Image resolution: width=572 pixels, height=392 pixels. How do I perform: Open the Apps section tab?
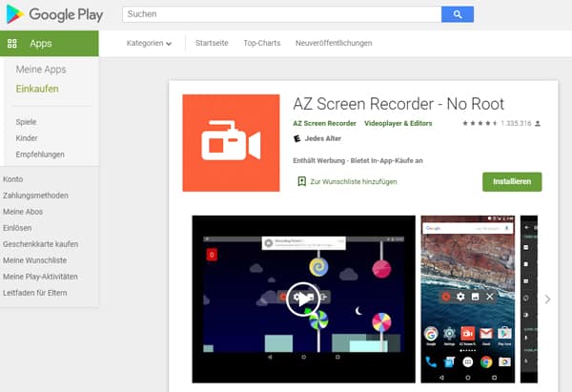coord(50,44)
